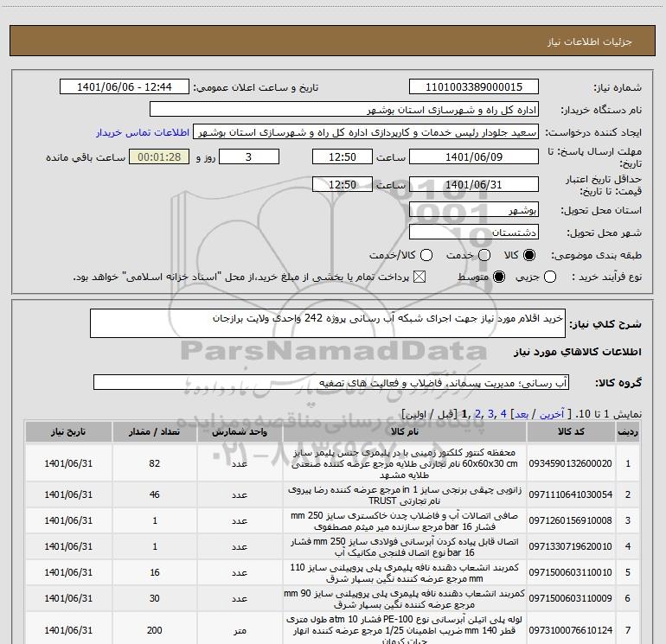
Task: Go to page 2 of items
Action: point(477,414)
